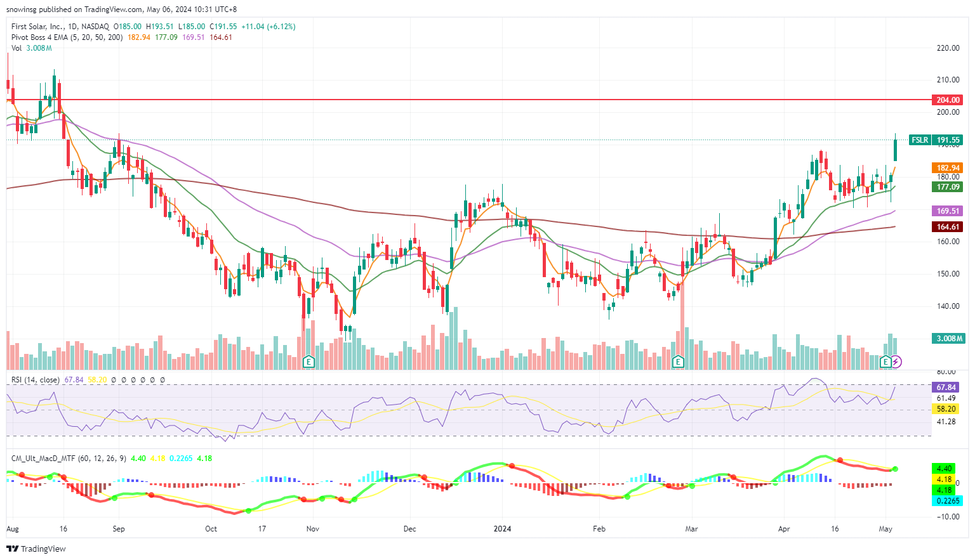Image resolution: width=975 pixels, height=560 pixels.
Task: Click the 220.00 price axis label
Action: [948, 48]
